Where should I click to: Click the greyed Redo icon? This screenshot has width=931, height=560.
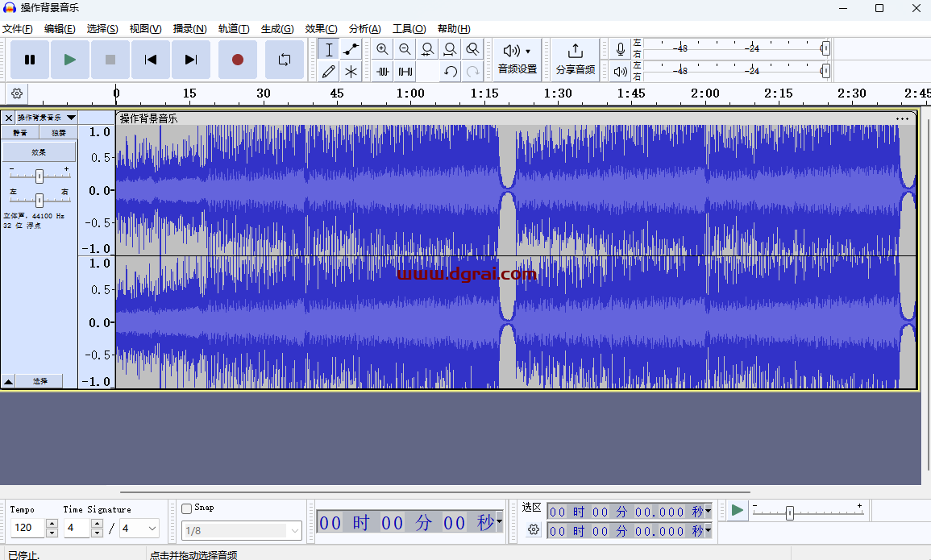[x=473, y=72]
